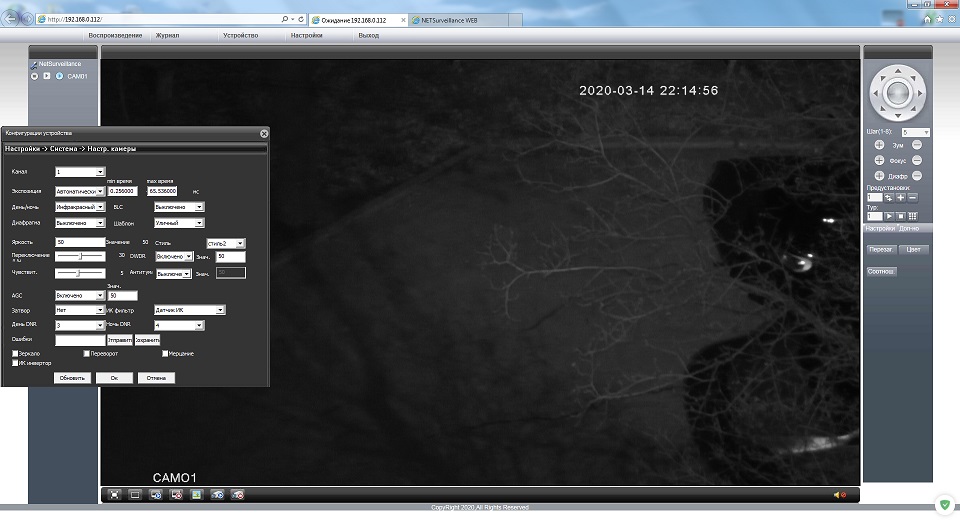
Task: Enable the Зеркало (Mirror) checkbox
Action: coord(15,353)
